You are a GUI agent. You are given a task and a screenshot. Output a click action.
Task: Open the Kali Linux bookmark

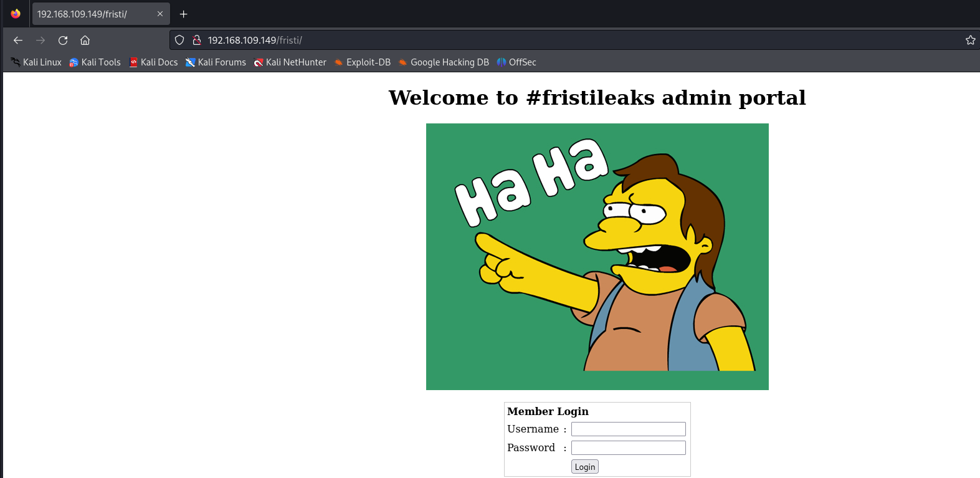pyautogui.click(x=36, y=62)
